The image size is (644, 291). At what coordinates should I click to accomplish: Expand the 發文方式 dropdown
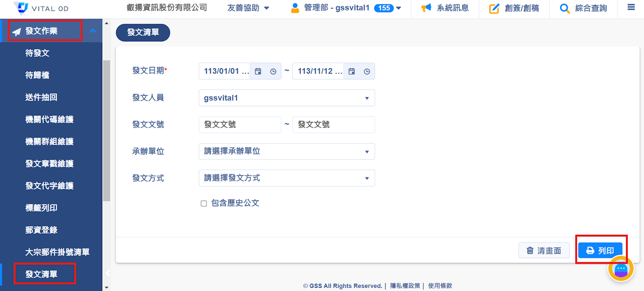[x=367, y=178]
